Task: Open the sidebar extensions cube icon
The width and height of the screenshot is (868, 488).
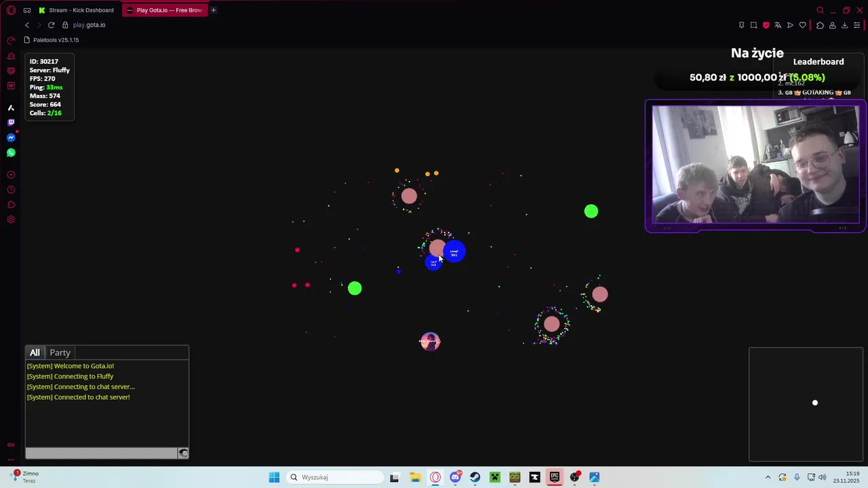Action: pos(11,205)
